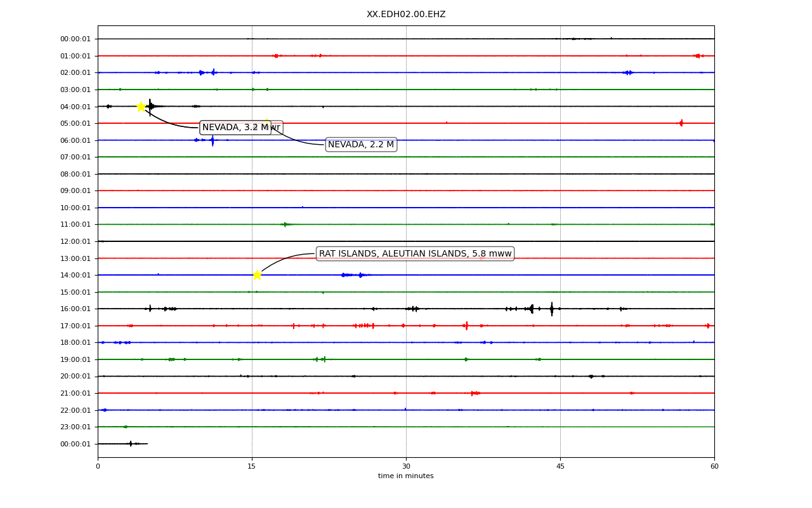This screenshot has width=812, height=508.
Task: Click the 30 minute x-axis tick label
Action: (x=406, y=467)
